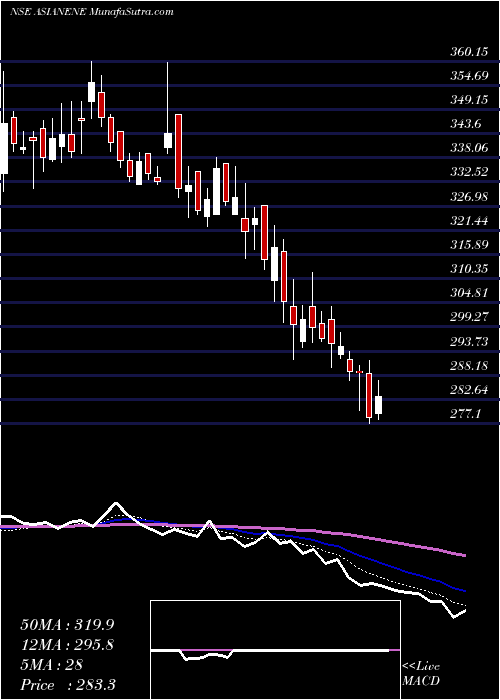The width and height of the screenshot is (500, 700).
Task: Click the 343.6 price axis label
Action: point(465,124)
